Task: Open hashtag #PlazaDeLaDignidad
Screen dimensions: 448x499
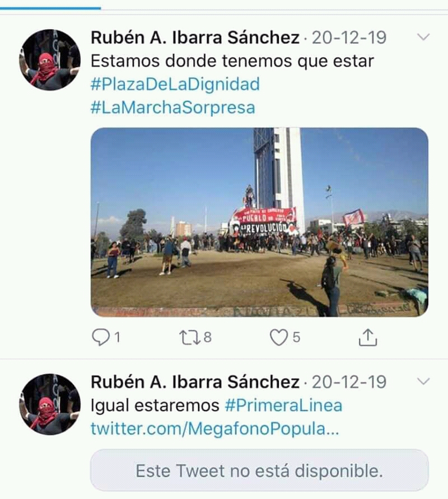Action: tap(175, 84)
